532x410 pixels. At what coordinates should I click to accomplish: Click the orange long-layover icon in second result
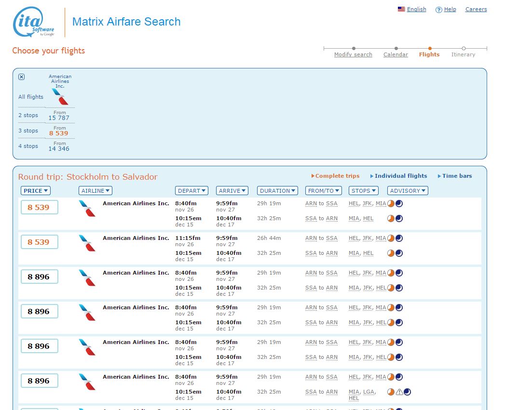click(x=391, y=238)
